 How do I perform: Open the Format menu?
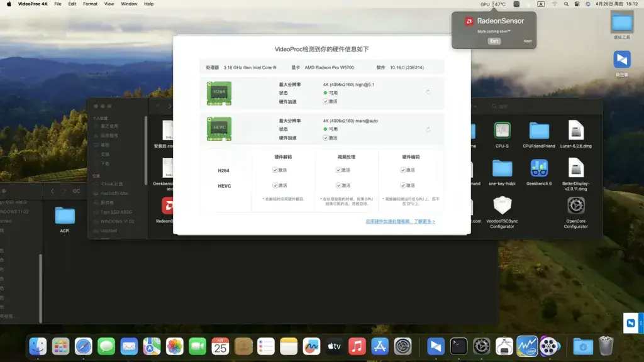91,4
